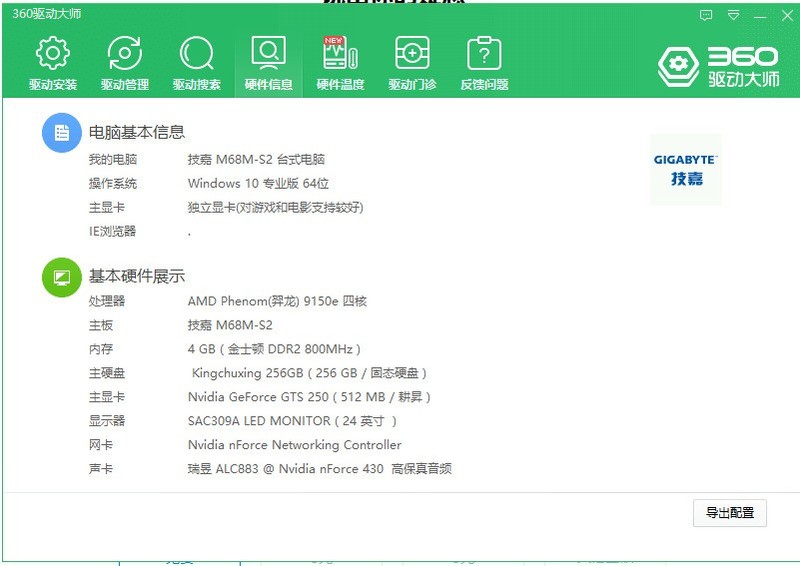Viewport: 800px width, 566px height.
Task: Click the green 基本硬件展示 section icon
Action: (x=62, y=277)
